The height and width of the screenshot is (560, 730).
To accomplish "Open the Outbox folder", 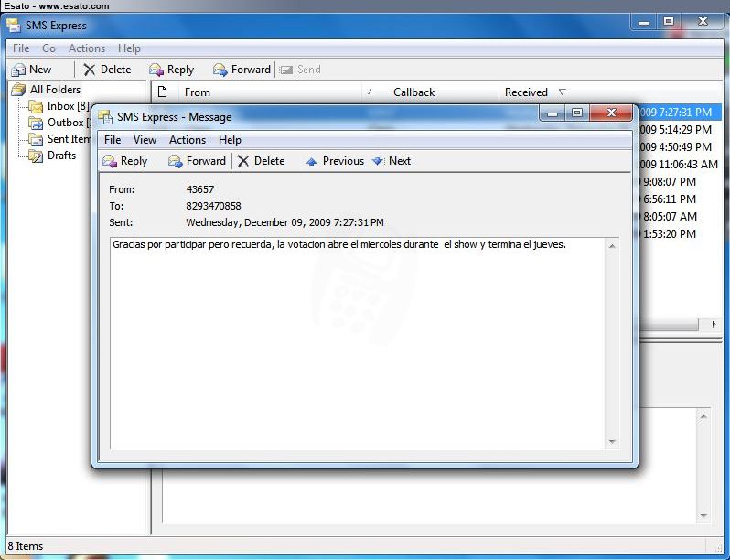I will tap(66, 123).
